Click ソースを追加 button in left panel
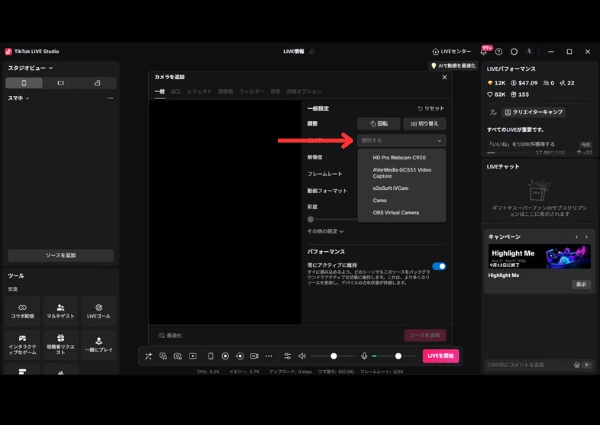Image resolution: width=600 pixels, height=425 pixels. point(61,256)
